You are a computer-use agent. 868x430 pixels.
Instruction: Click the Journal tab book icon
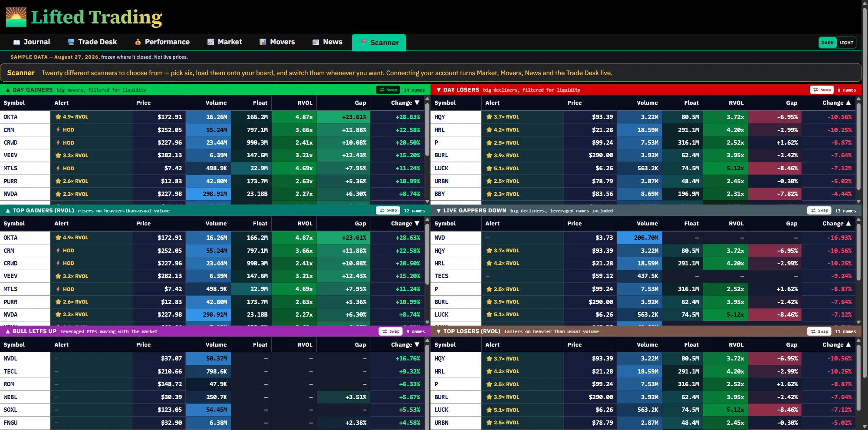point(16,43)
